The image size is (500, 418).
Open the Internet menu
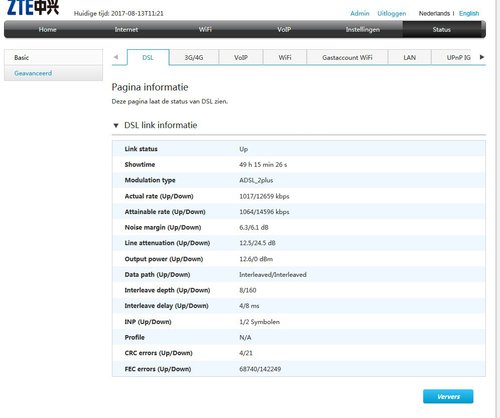[126, 29]
